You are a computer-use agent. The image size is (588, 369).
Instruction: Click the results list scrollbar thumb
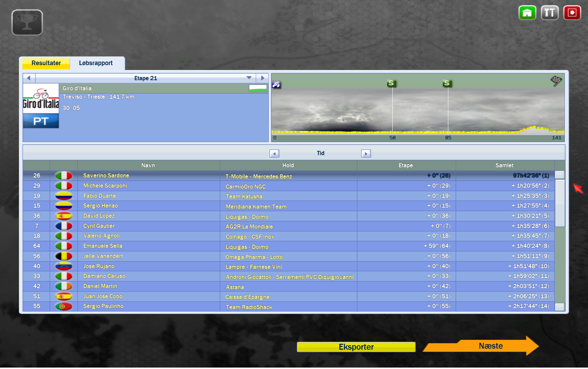tap(560, 203)
